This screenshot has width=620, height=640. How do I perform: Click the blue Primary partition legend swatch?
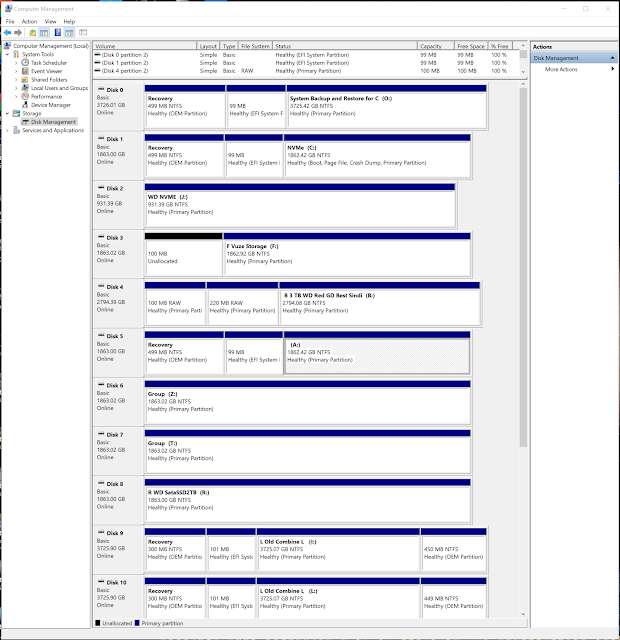pyautogui.click(x=137, y=623)
